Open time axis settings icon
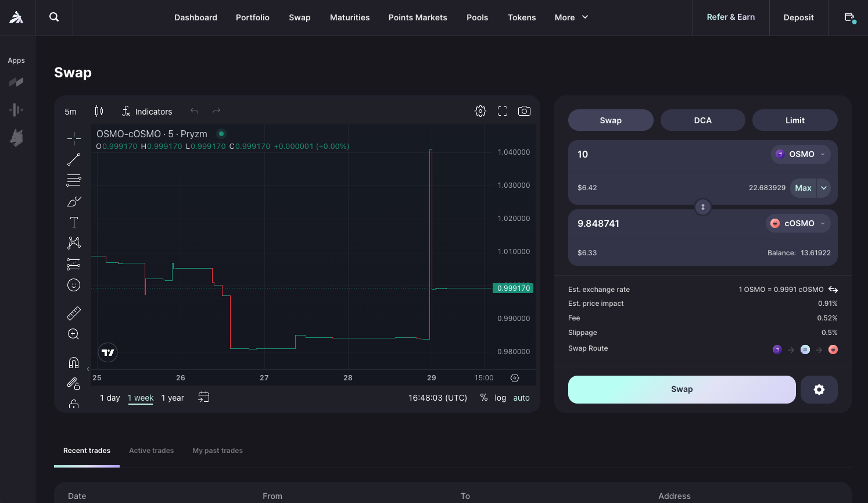The width and height of the screenshot is (868, 503). point(515,378)
